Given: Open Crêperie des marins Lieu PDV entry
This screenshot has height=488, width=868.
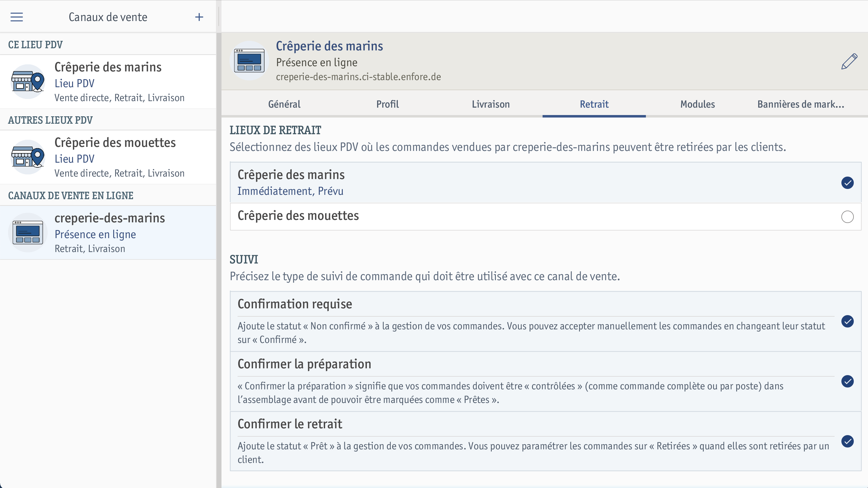Looking at the screenshot, I should click(x=108, y=82).
